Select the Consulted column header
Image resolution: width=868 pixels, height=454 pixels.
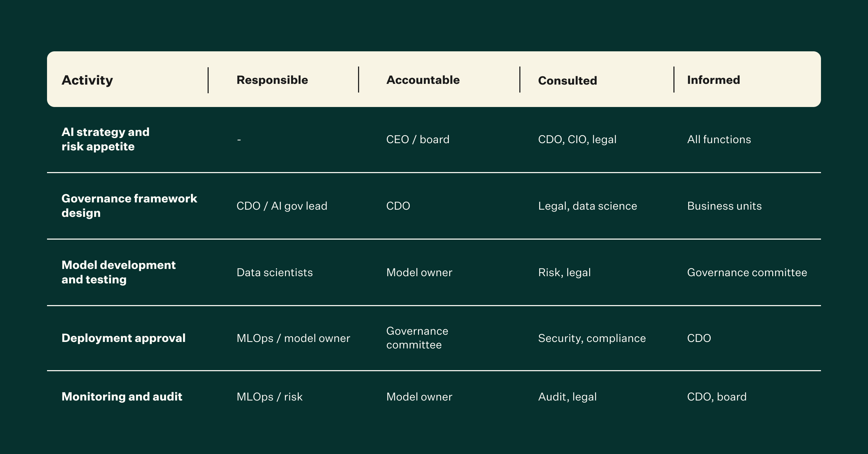coord(567,81)
